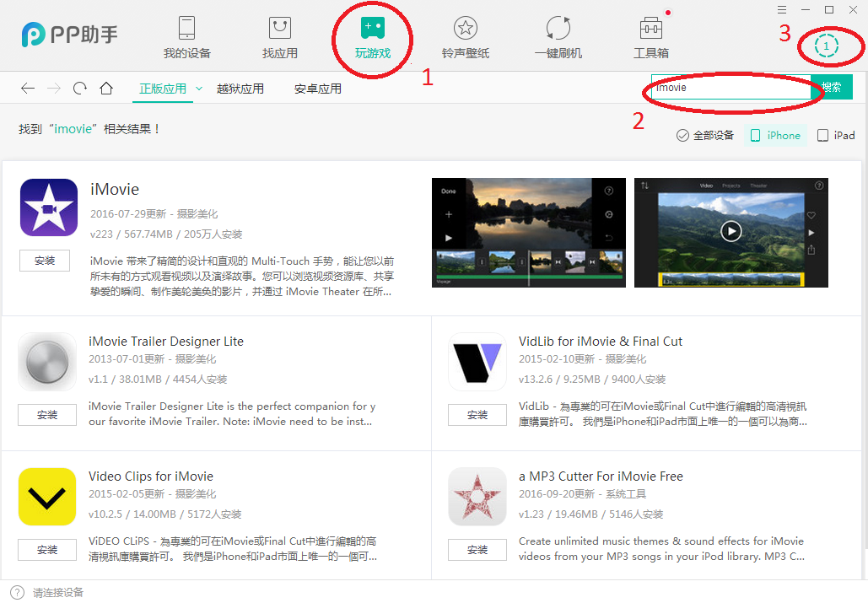868x603 pixels.
Task: Click the download manager circle icon
Action: (828, 46)
